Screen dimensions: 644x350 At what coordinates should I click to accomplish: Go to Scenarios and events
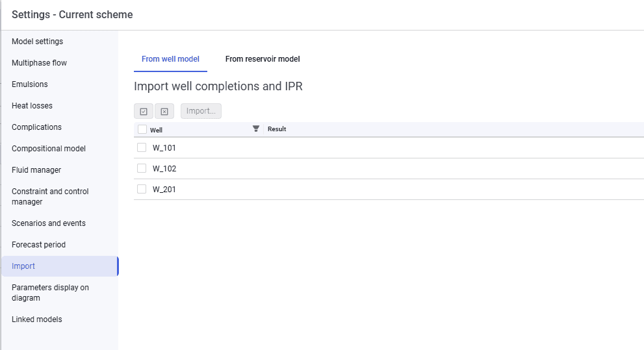49,223
